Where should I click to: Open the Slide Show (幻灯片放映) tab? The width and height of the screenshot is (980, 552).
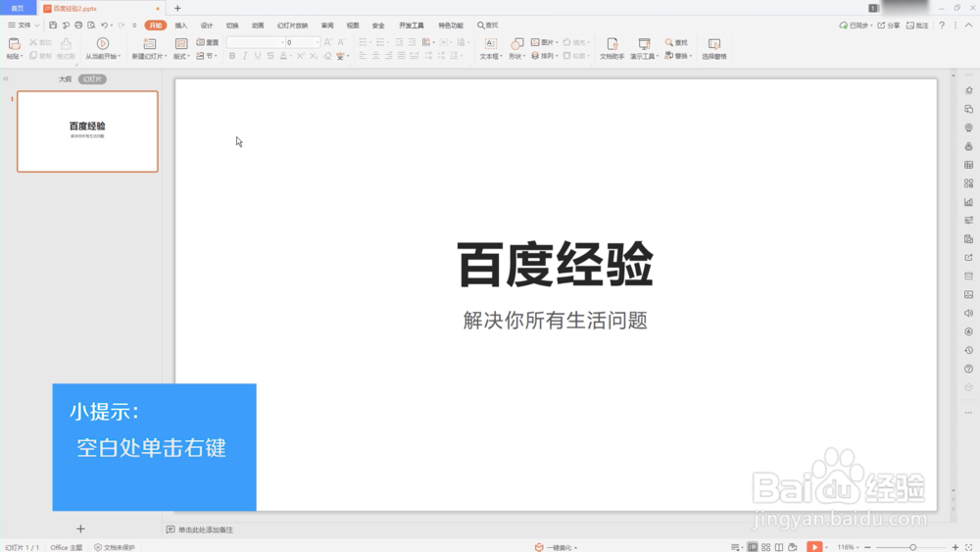(x=292, y=25)
